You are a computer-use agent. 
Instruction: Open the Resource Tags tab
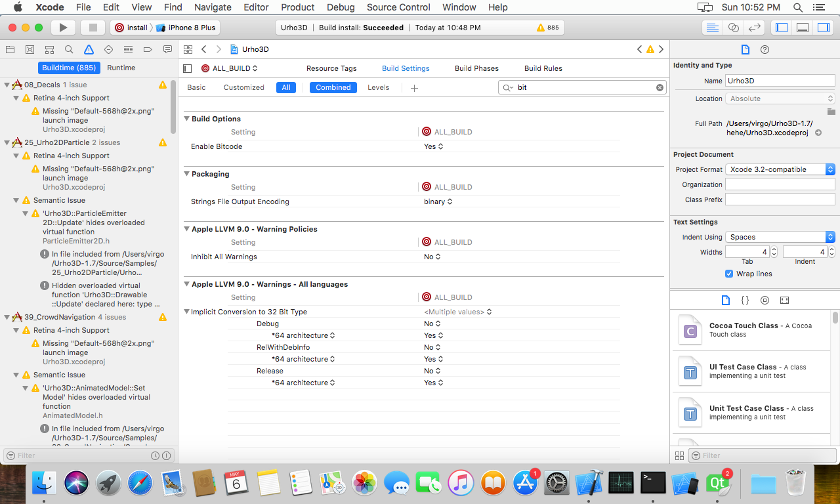(331, 68)
